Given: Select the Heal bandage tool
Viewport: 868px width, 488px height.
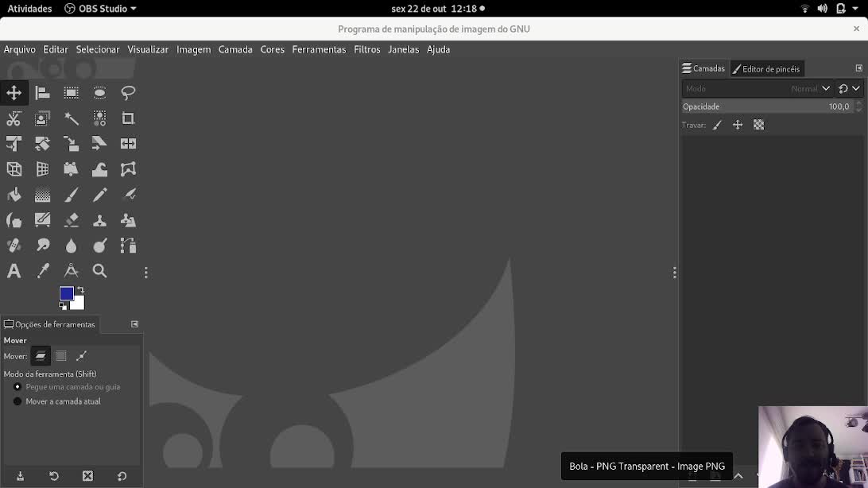Looking at the screenshot, I should 14,245.
